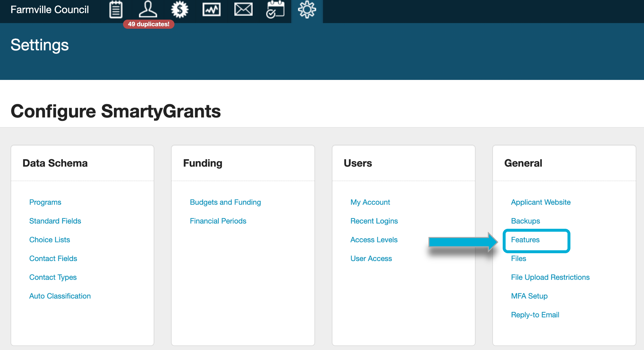
Task: Go to Farmville Council home title
Action: pyautogui.click(x=49, y=10)
